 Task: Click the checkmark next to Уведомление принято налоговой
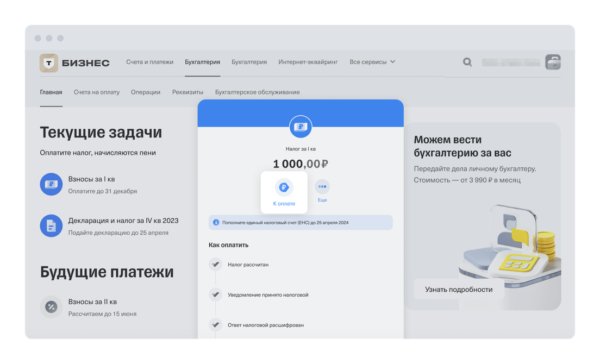point(216,294)
